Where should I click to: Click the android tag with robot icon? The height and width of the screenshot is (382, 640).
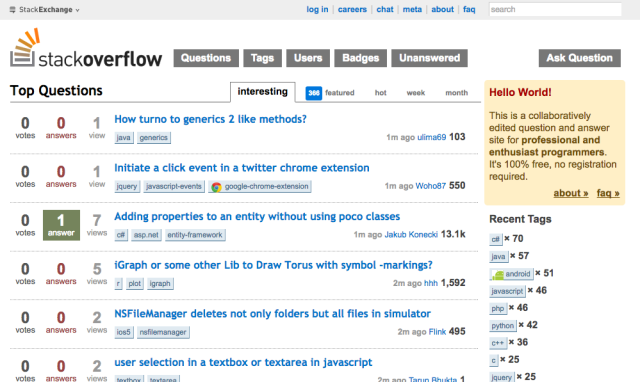[511, 274]
